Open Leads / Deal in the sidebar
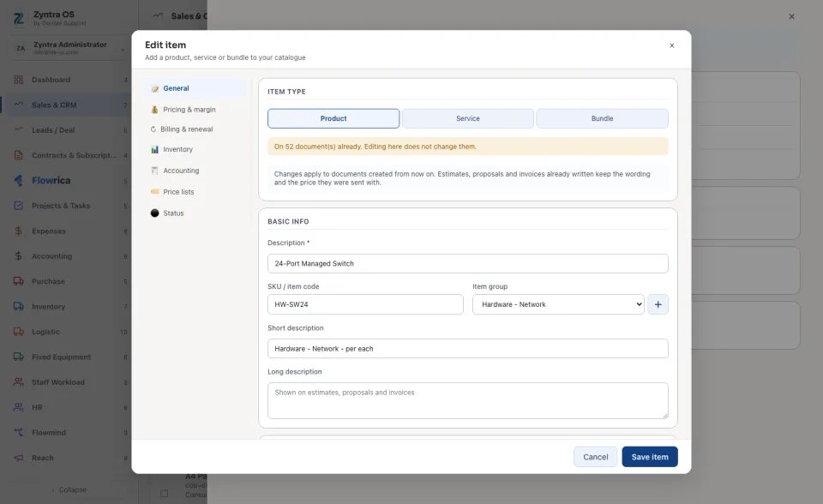This screenshot has width=823, height=504. click(x=66, y=130)
